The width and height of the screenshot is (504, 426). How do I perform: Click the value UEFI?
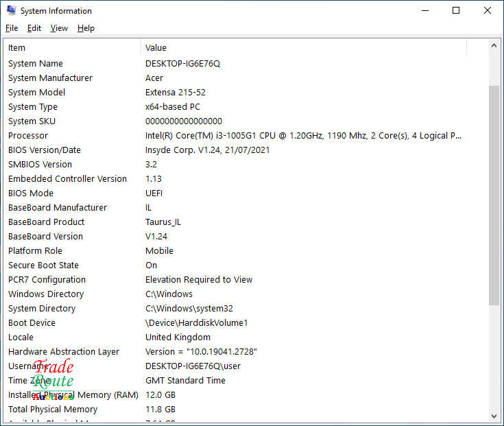click(x=154, y=193)
